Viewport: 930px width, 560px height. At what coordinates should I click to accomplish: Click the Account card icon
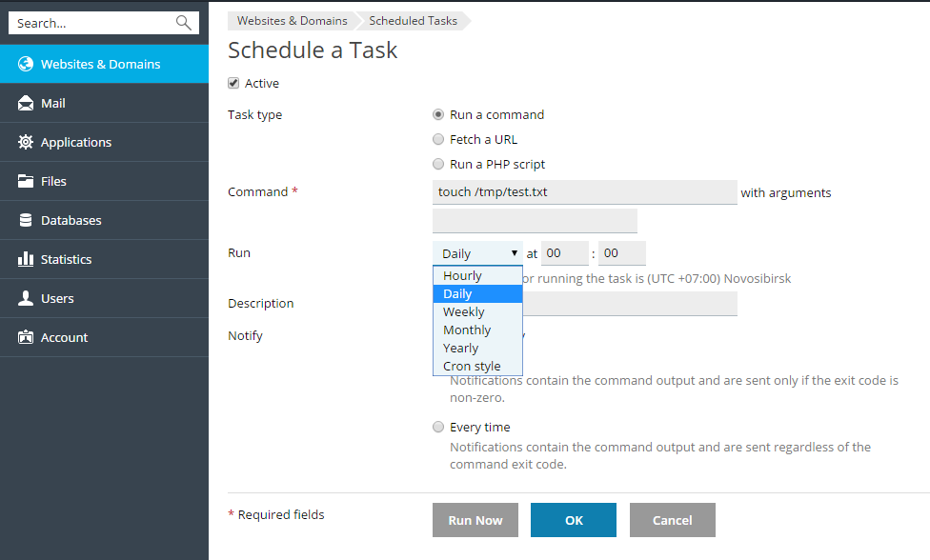click(26, 338)
